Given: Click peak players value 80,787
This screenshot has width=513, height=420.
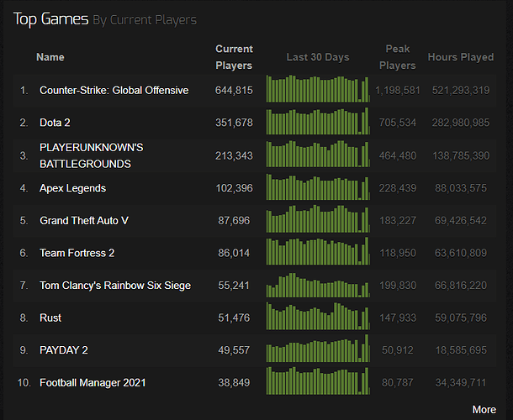Looking at the screenshot, I should 398,382.
